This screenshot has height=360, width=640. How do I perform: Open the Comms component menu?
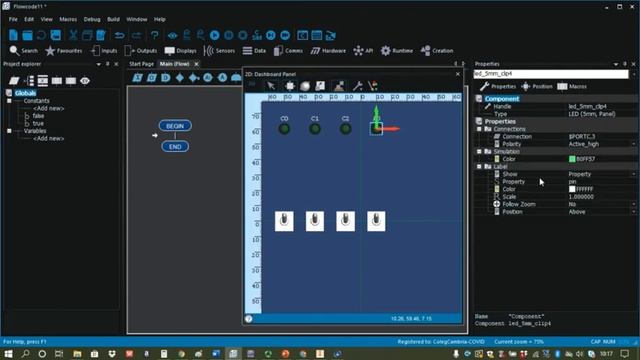(x=288, y=51)
